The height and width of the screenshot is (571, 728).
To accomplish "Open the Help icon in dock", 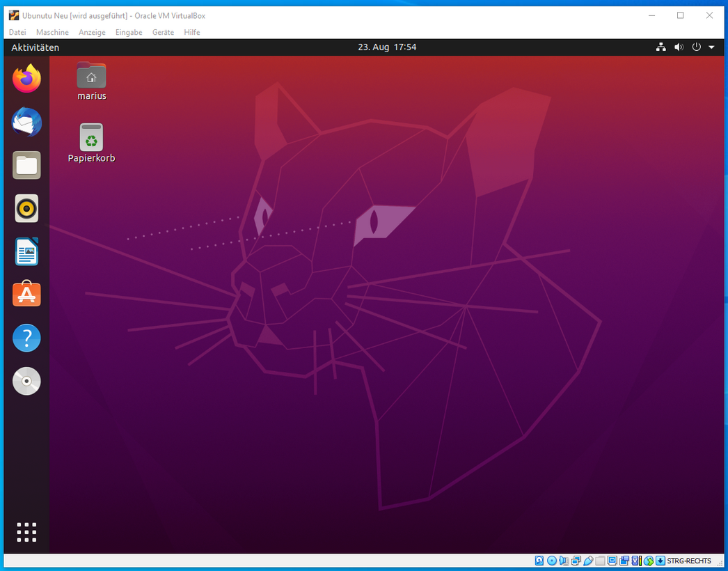I will point(26,338).
